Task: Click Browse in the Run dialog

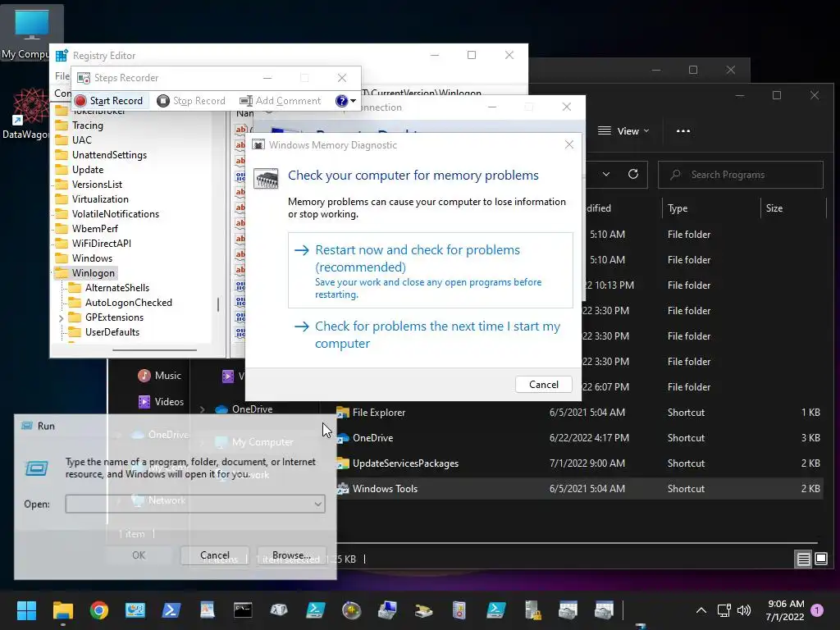Action: click(x=291, y=555)
